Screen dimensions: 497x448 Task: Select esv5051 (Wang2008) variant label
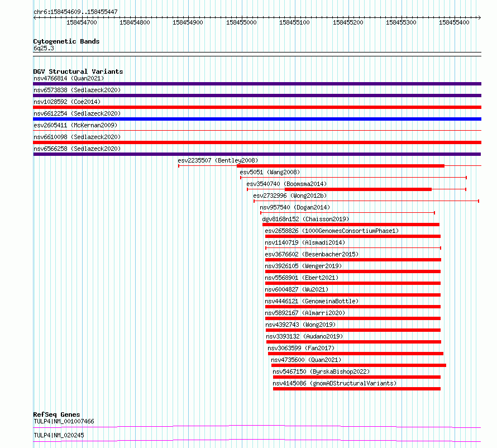click(270, 172)
